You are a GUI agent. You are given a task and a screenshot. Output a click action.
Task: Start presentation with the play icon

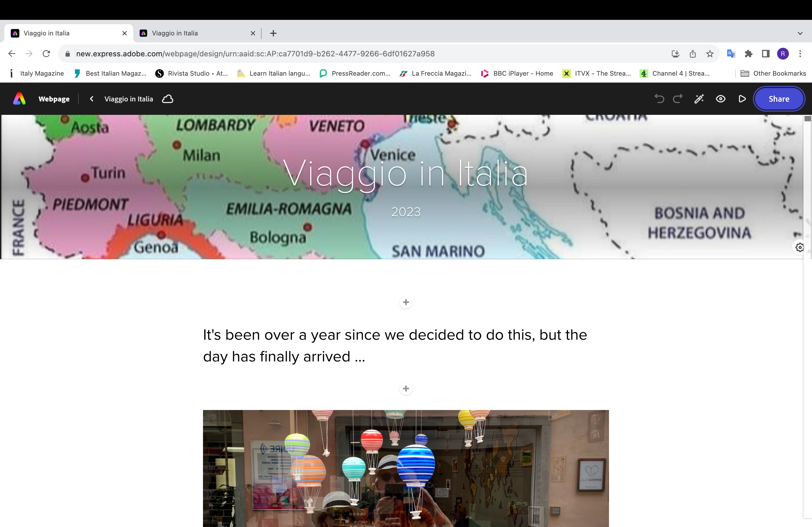tap(742, 99)
